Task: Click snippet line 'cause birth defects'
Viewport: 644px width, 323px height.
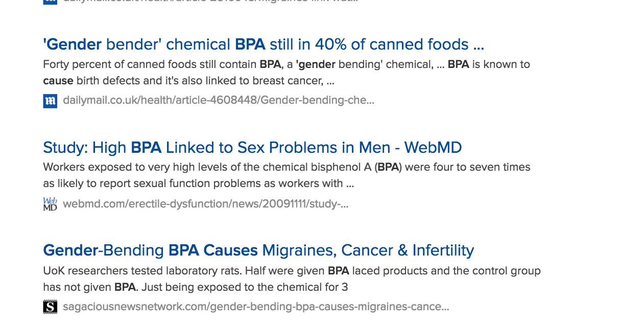Action: click(x=188, y=81)
